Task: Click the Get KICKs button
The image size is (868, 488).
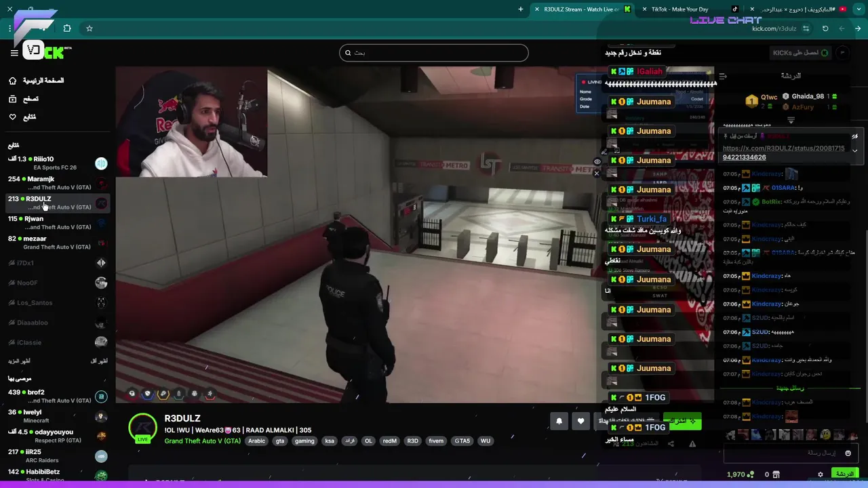Action: (x=801, y=53)
